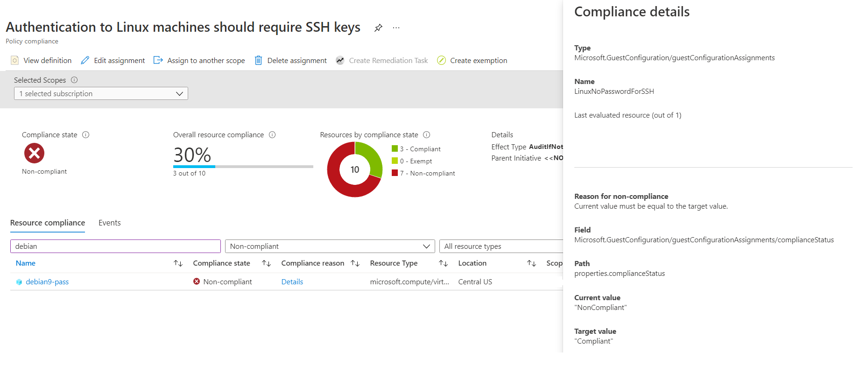Open the selected subscription scope dropdown
868x387 pixels.
tap(101, 93)
